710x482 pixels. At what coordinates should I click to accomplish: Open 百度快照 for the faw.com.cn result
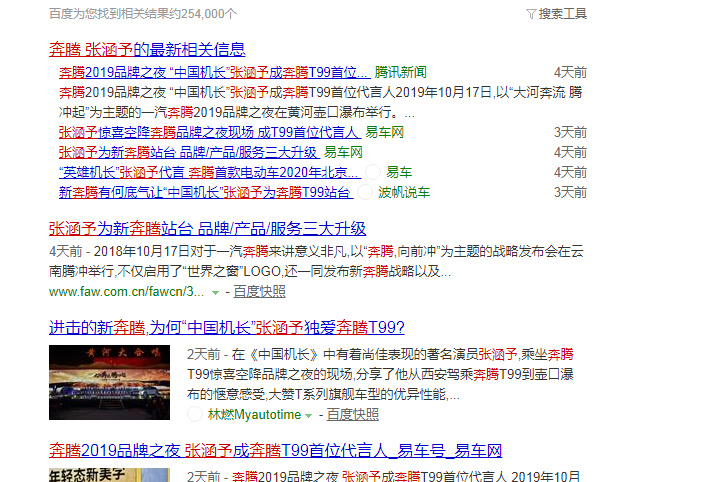coord(259,292)
